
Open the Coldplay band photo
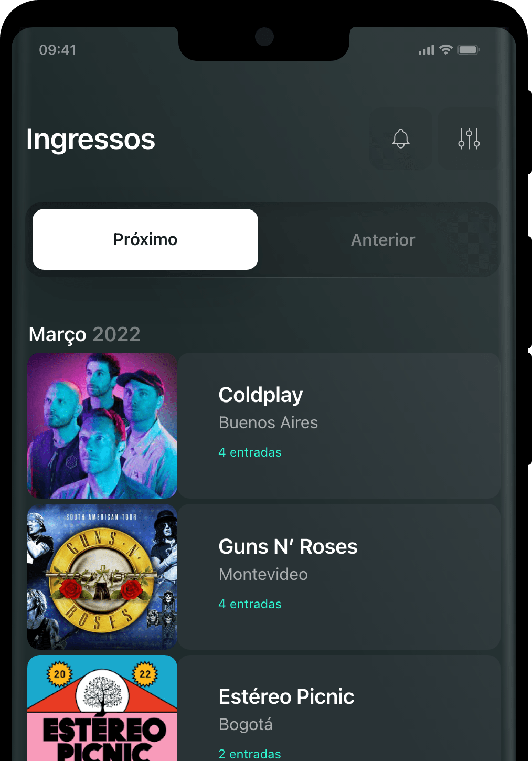click(x=102, y=426)
